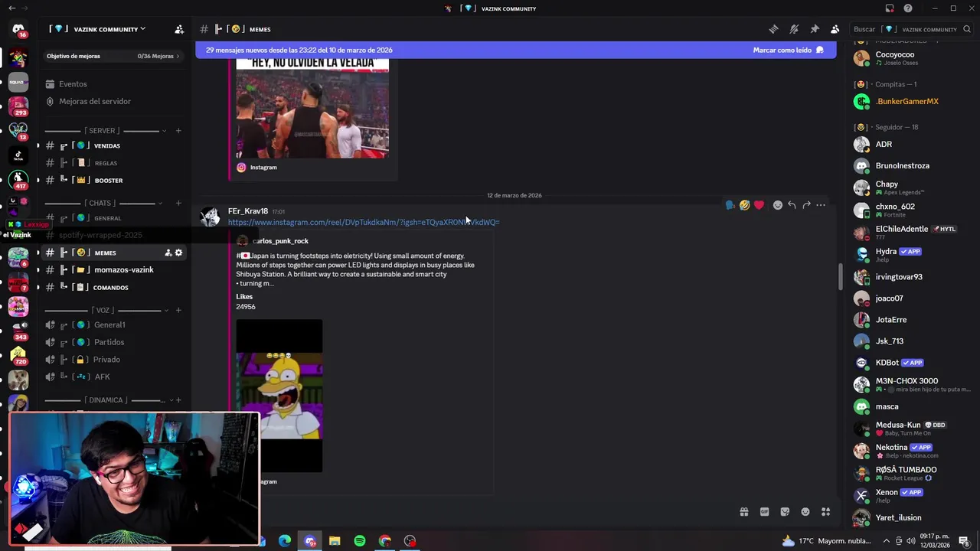This screenshot has height=551, width=980.
Task: Open Eventos in sidebar
Action: click(x=73, y=84)
